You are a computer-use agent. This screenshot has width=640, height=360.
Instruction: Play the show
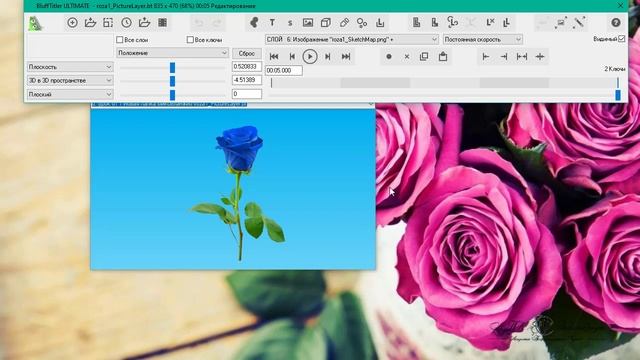[310, 56]
